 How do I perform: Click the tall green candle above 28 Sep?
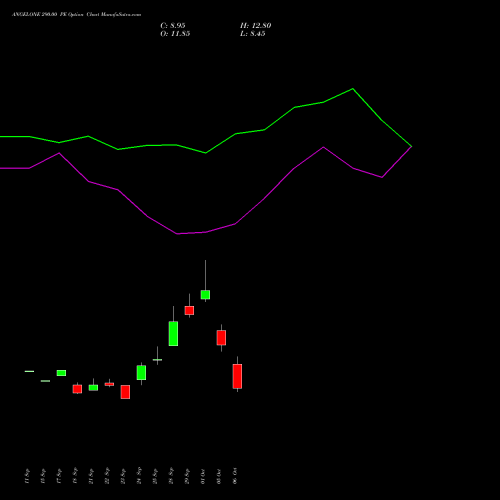173,334
